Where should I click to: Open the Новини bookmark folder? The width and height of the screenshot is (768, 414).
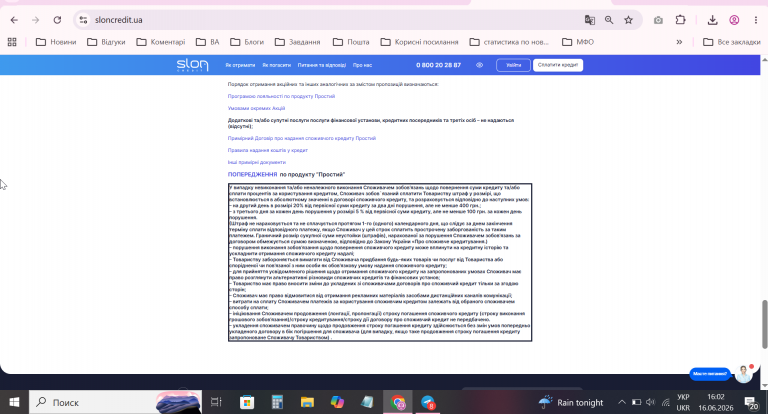tap(56, 42)
